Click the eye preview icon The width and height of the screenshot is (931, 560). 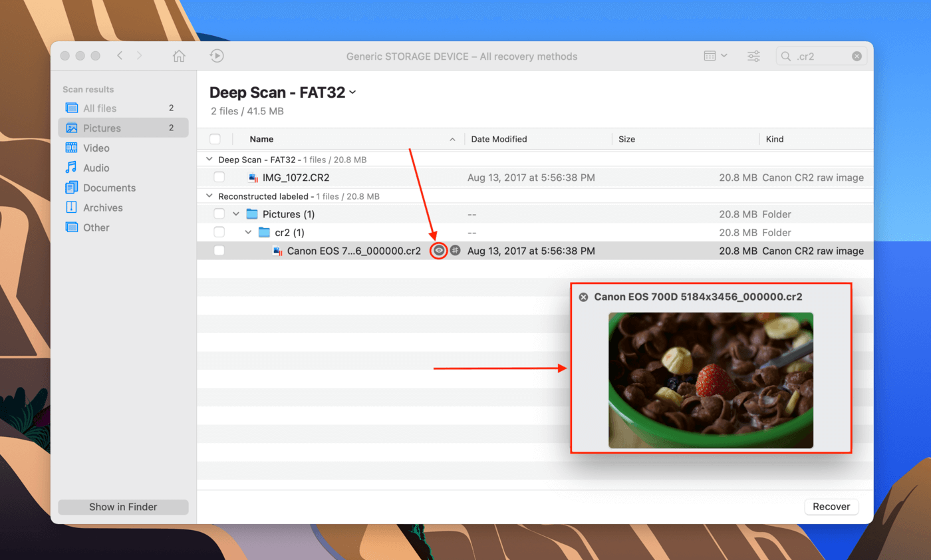pyautogui.click(x=439, y=251)
